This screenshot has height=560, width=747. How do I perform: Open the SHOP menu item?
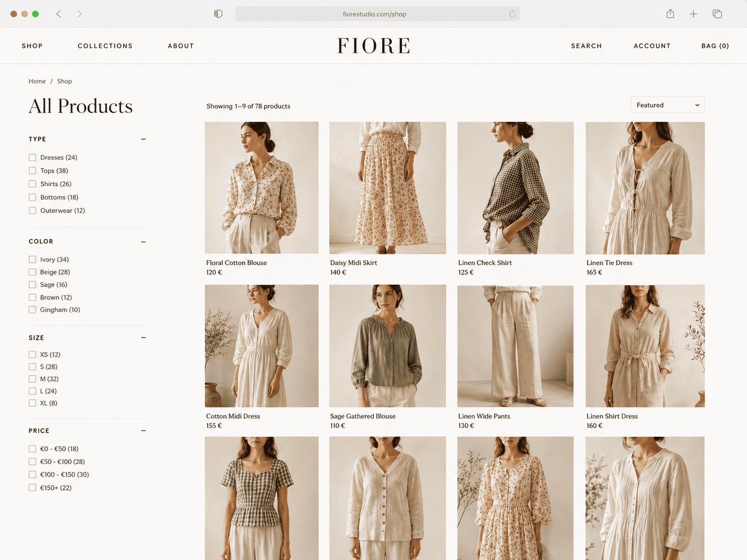[x=32, y=46]
